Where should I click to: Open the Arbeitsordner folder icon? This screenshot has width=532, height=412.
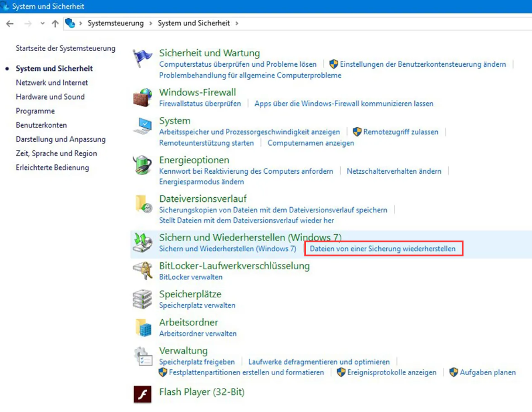(143, 327)
